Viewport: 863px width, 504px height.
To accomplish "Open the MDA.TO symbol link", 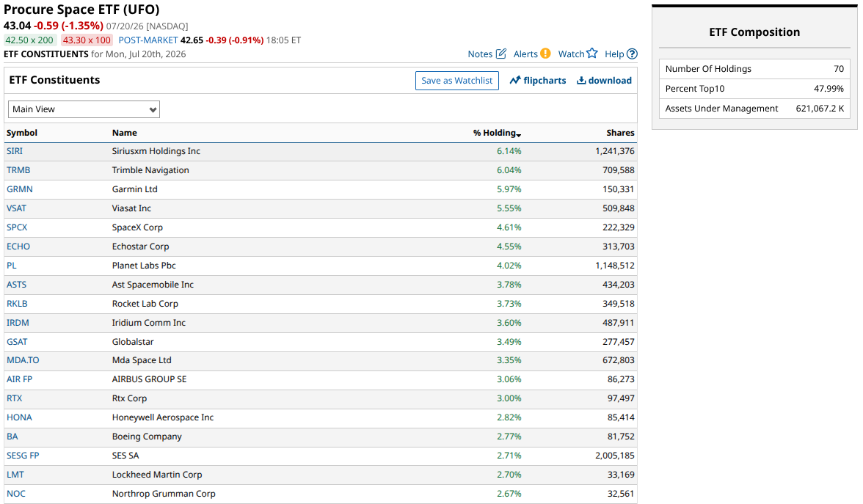I will click(x=23, y=359).
